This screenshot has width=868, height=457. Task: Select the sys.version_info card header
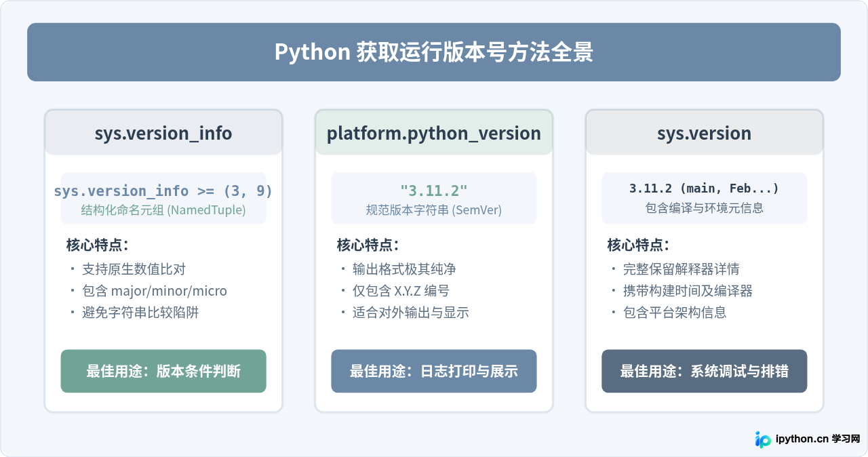coord(163,133)
